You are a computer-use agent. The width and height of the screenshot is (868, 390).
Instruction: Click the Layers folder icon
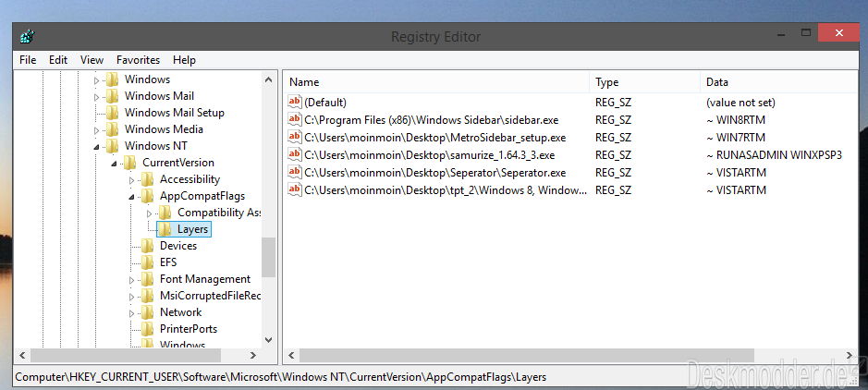tap(165, 229)
